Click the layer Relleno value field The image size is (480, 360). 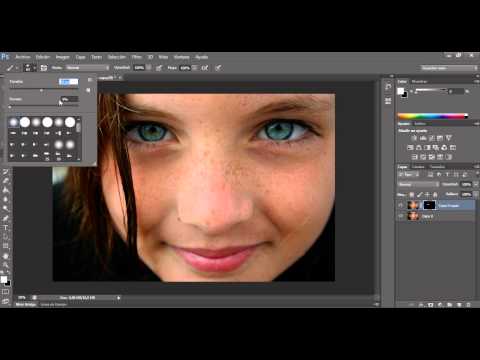click(466, 194)
